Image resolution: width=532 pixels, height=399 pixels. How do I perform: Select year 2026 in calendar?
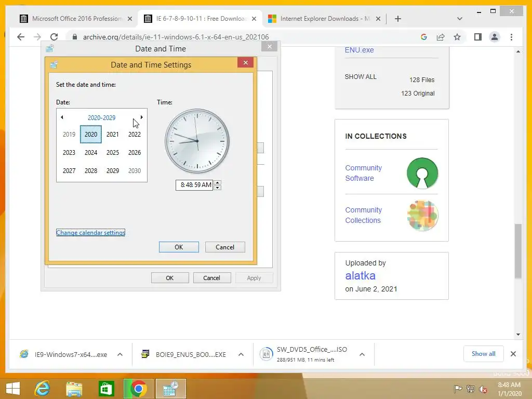click(x=135, y=153)
